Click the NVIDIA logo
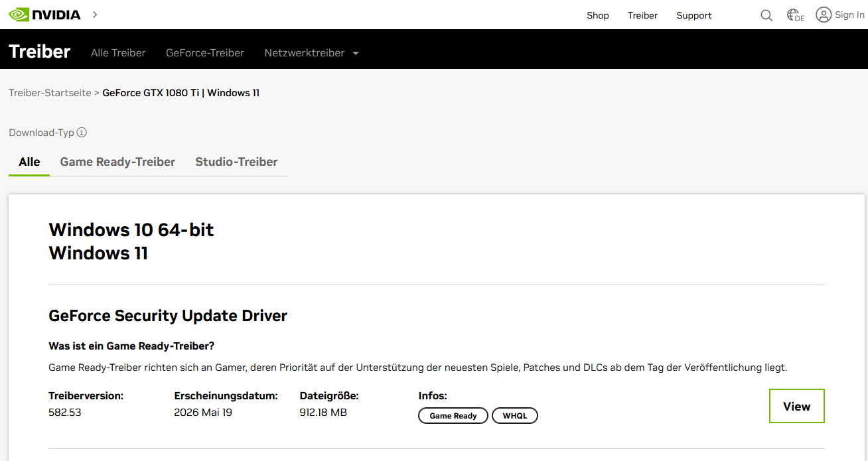The height and width of the screenshot is (461, 868). click(44, 15)
